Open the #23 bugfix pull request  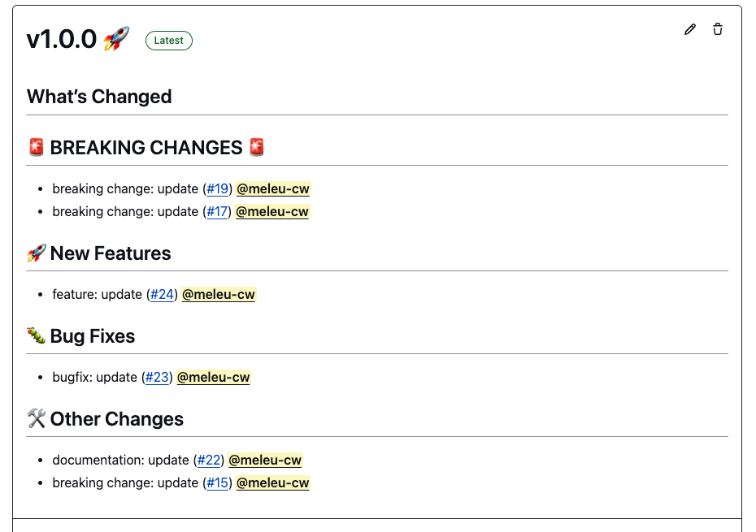(157, 378)
